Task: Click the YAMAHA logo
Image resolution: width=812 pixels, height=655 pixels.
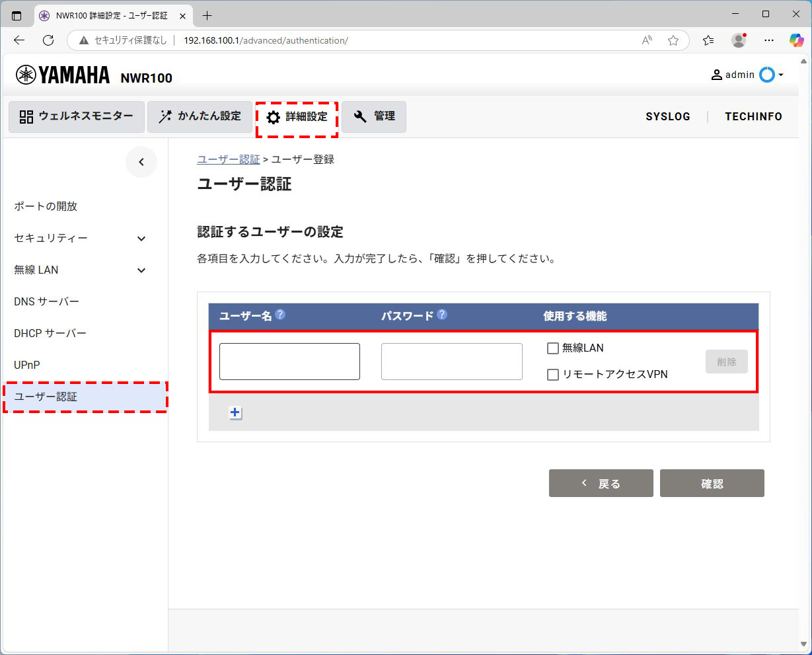Action: 61,75
